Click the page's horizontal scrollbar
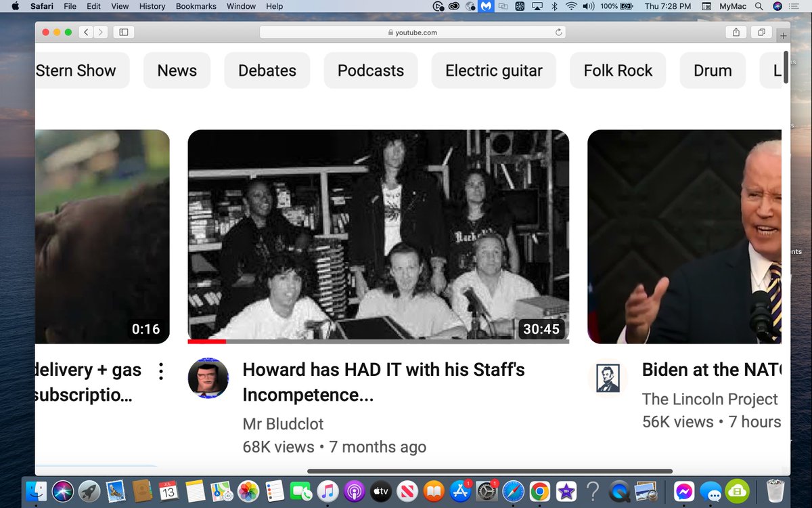 [x=490, y=471]
